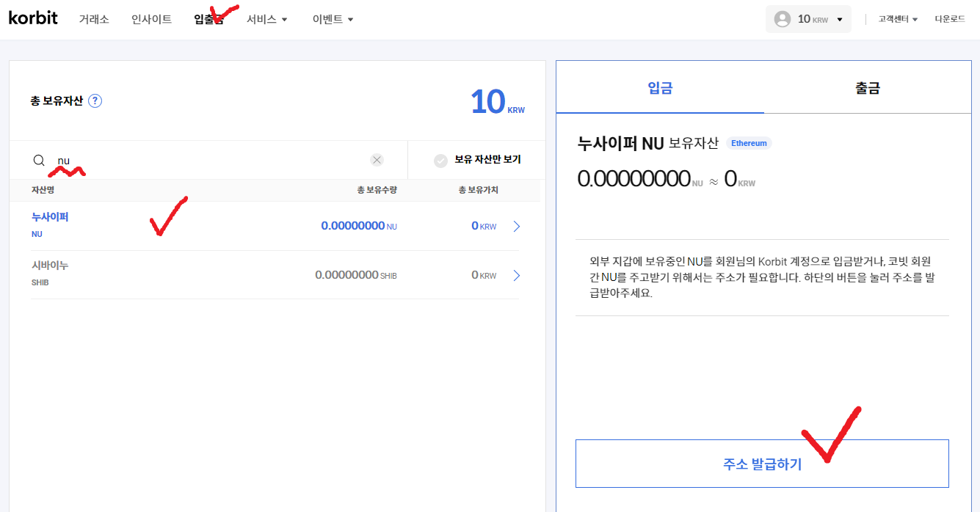Click the 0.00000000 NU quantity in list
The height and width of the screenshot is (512, 980).
click(x=359, y=226)
